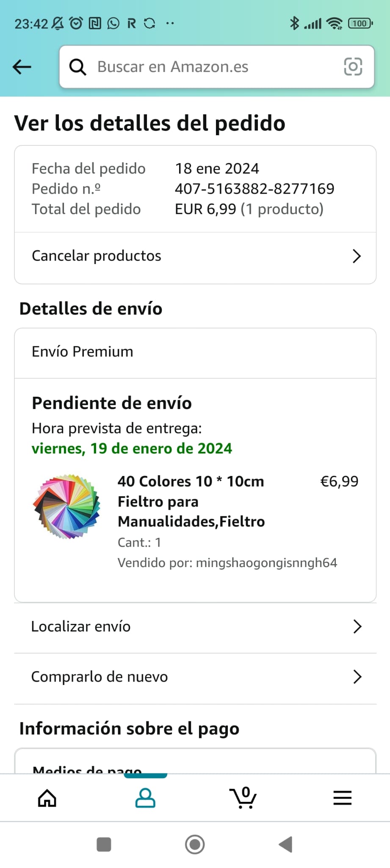Select Cancelar productos option
The width and height of the screenshot is (390, 868).
(x=97, y=256)
